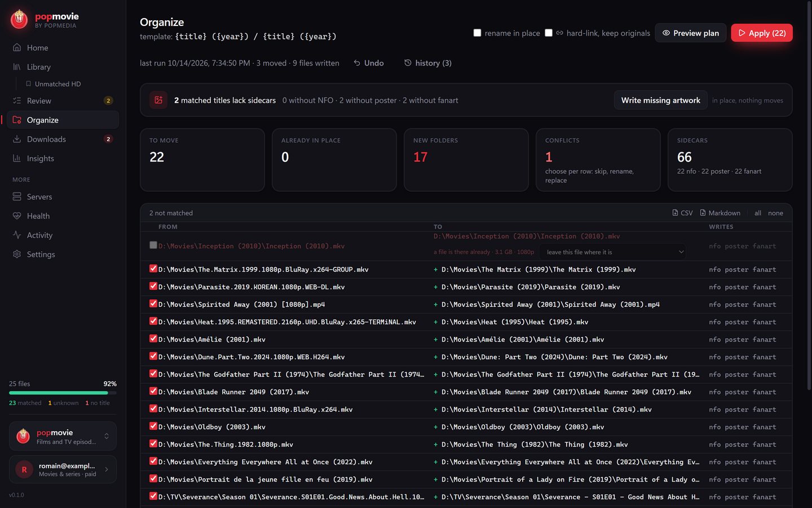Uncheck The Matrix 1999 row checkbox
This screenshot has width=812, height=508.
point(153,269)
